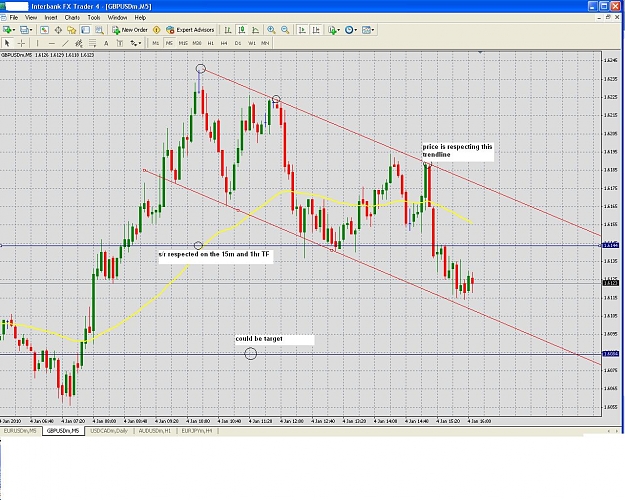Open the Periods clock icon
Screen dimensions: 625x500
[x=349, y=30]
